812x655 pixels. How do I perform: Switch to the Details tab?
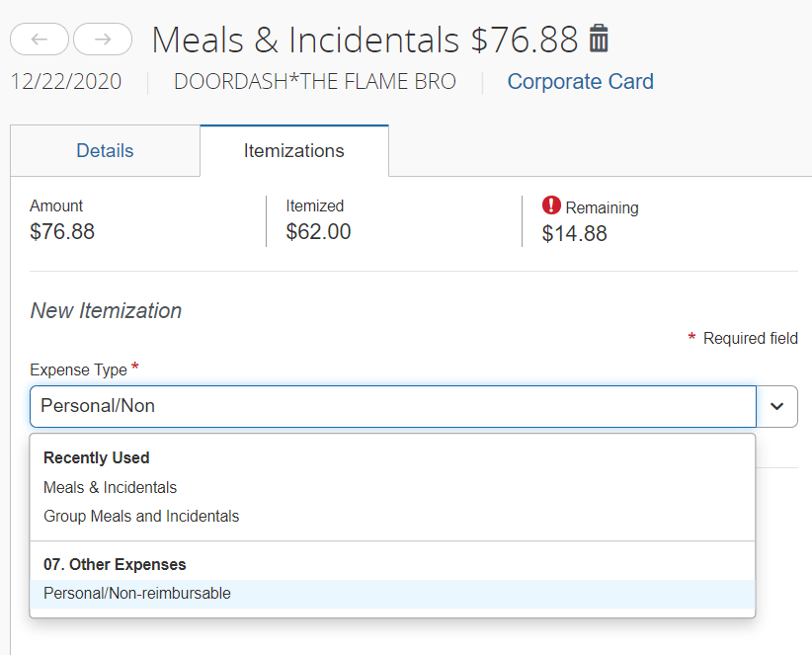coord(104,150)
